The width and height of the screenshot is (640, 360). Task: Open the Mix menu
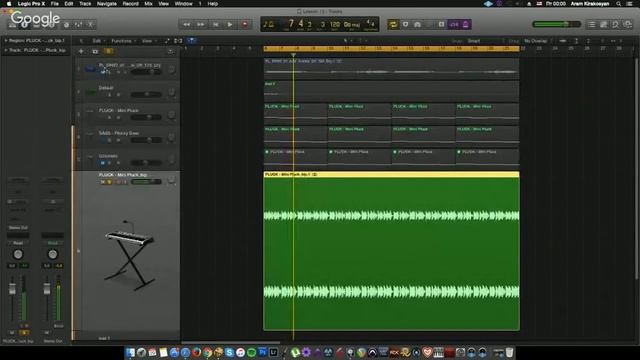point(149,4)
